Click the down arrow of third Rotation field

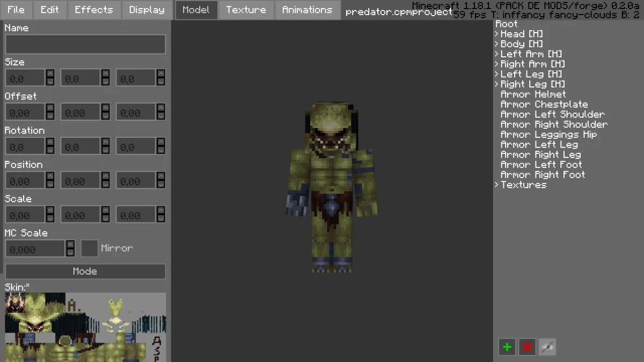click(161, 151)
